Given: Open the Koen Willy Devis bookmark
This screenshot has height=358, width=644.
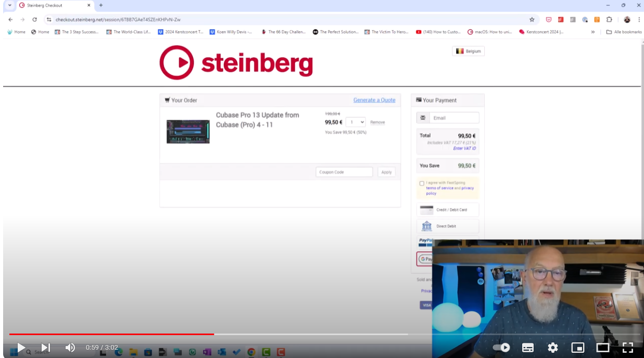Looking at the screenshot, I should (231, 32).
